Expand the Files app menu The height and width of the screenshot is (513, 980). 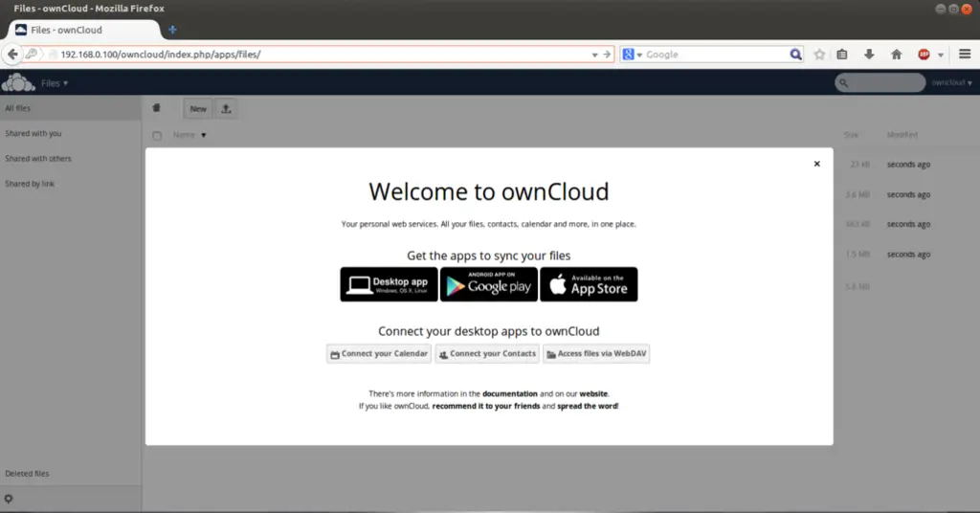point(55,83)
